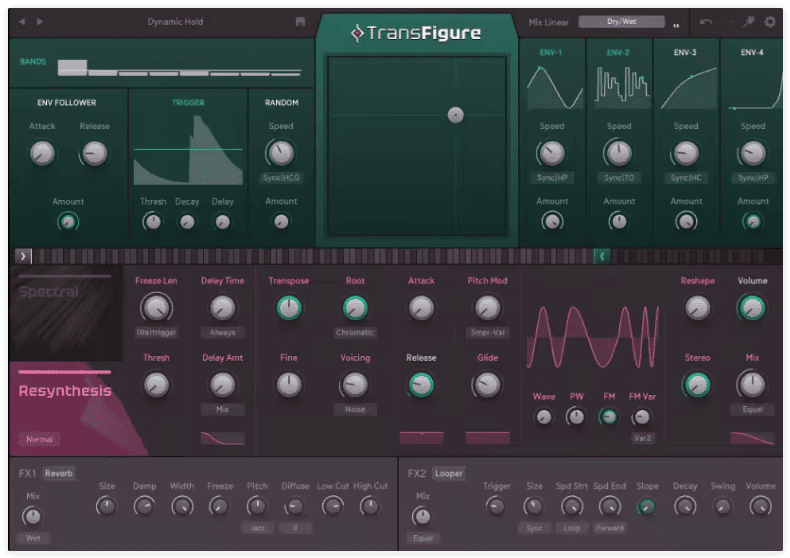790x558 pixels.
Task: Click the RANDOM section header
Action: click(282, 103)
